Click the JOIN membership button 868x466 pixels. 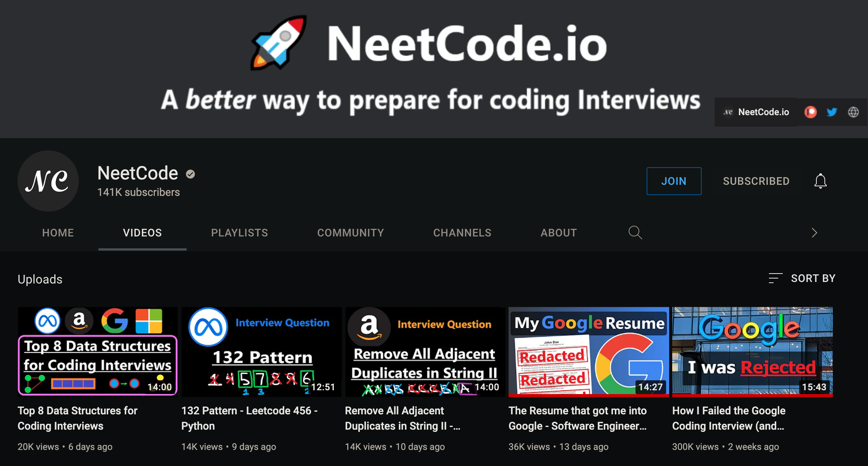(x=674, y=181)
